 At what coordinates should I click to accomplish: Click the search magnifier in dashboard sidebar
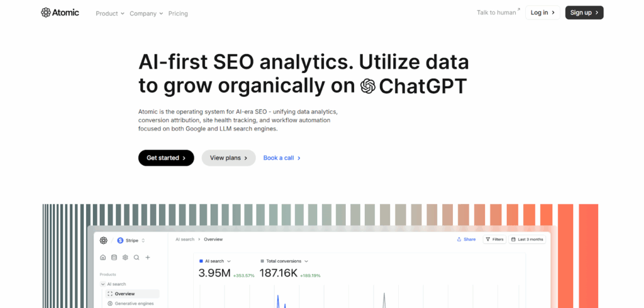pyautogui.click(x=136, y=257)
